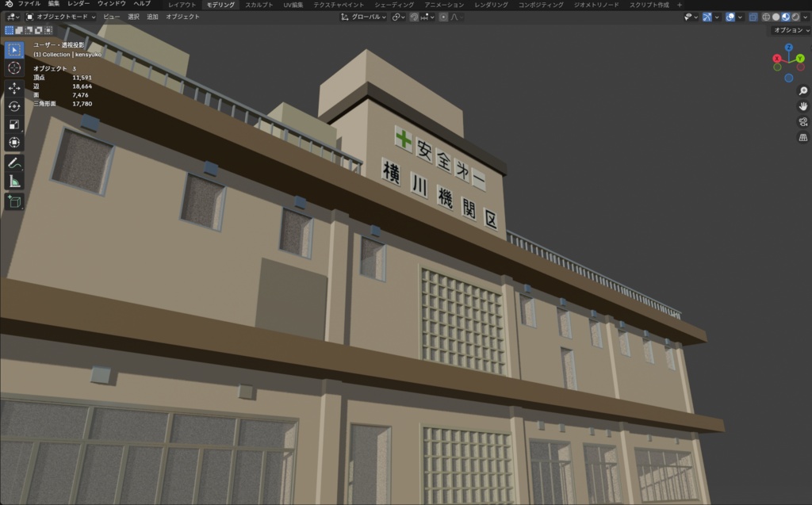Open ファイル menu
The height and width of the screenshot is (505, 812).
click(x=29, y=4)
